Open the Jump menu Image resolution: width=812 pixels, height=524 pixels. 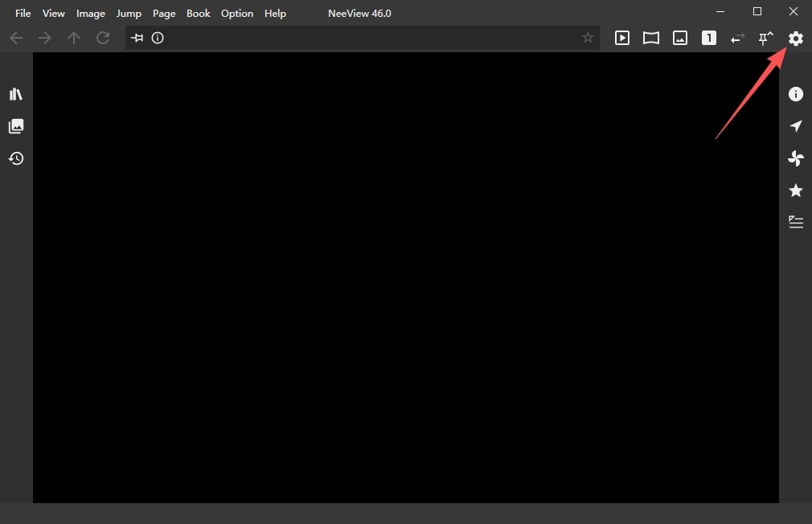(129, 14)
